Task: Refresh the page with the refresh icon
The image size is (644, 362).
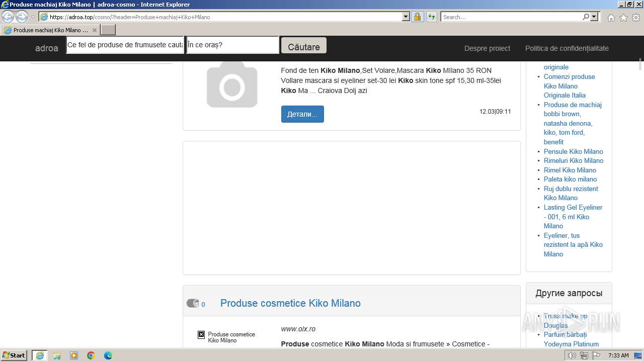Action: tap(432, 17)
